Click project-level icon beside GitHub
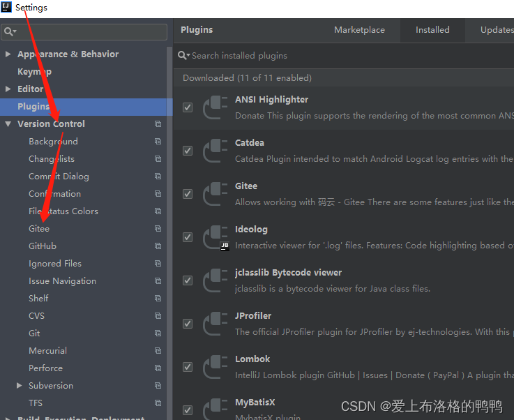Image resolution: width=514 pixels, height=420 pixels. pos(158,246)
